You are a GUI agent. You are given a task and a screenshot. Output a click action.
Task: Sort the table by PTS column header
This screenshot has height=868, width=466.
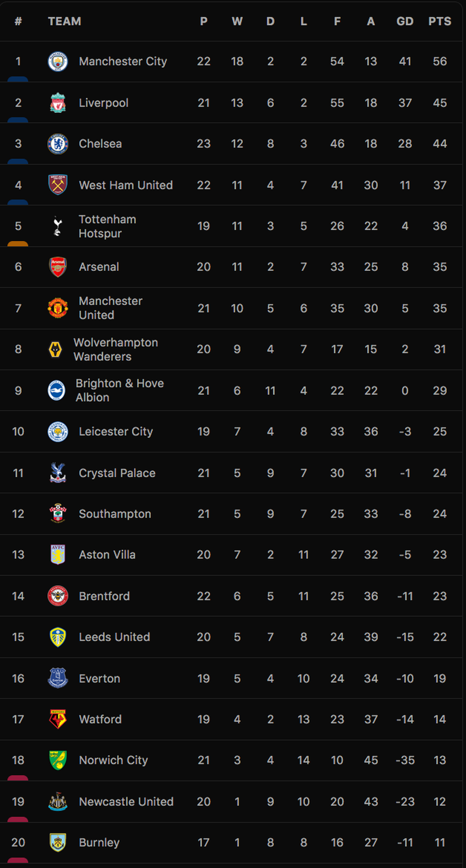[440, 21]
